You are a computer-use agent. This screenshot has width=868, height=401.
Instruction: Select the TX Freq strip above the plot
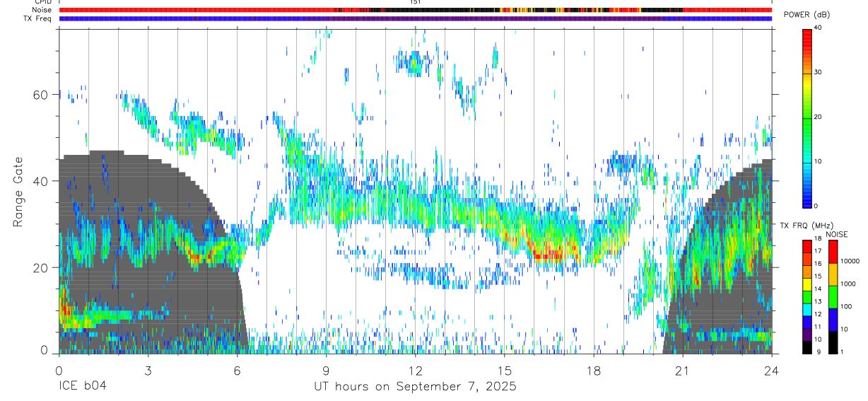pos(416,18)
